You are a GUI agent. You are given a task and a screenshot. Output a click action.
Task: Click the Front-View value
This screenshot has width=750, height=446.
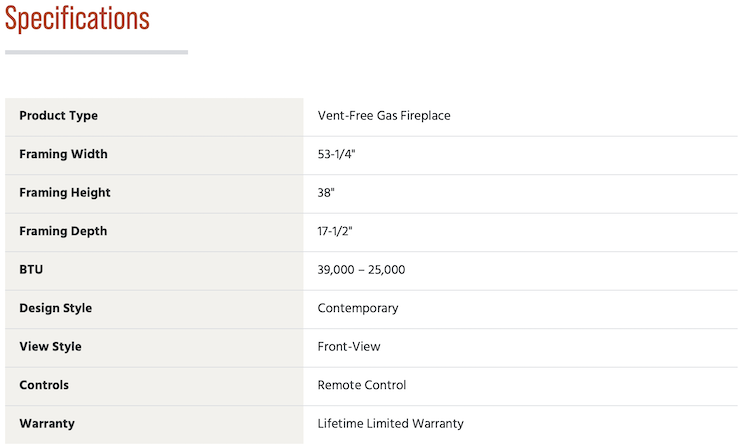pyautogui.click(x=349, y=346)
